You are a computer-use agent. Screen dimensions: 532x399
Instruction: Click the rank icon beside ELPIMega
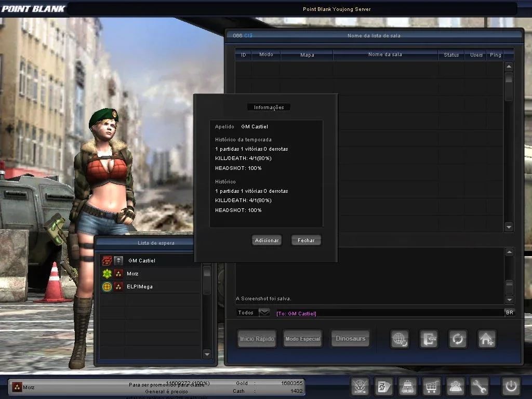coord(118,287)
